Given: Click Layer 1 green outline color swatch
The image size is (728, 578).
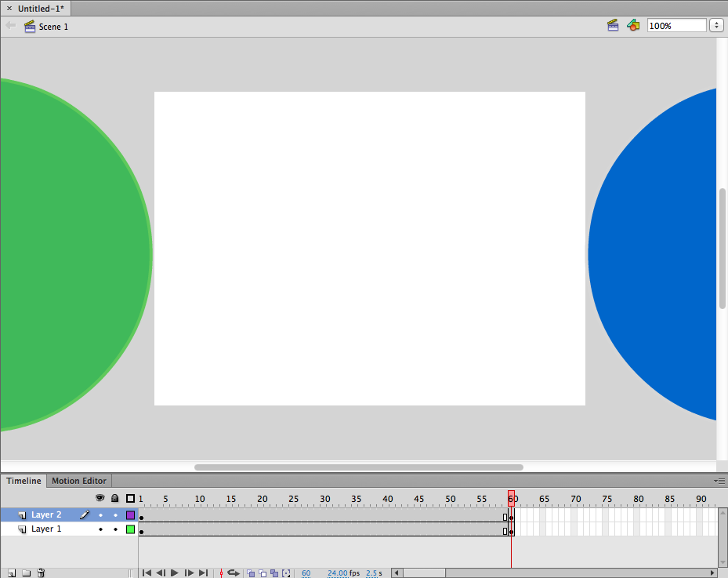Looking at the screenshot, I should [130, 529].
